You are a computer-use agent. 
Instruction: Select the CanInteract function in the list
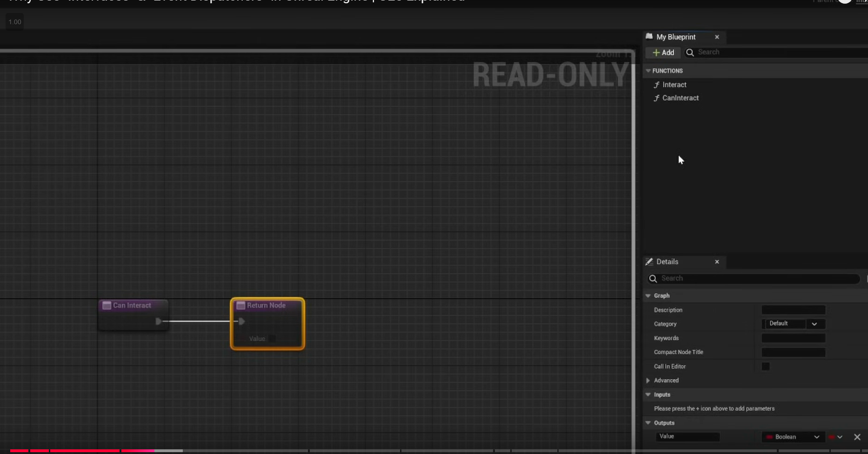click(x=680, y=98)
